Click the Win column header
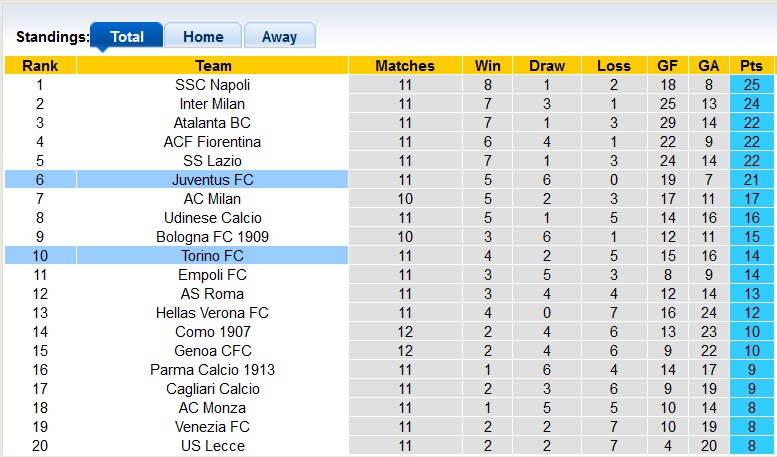 pos(488,66)
